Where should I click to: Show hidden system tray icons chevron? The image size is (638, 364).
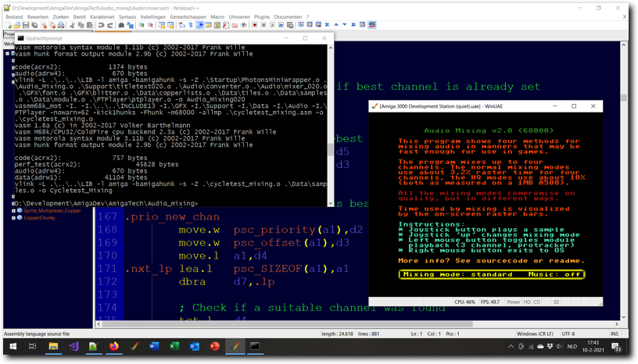coord(511,347)
